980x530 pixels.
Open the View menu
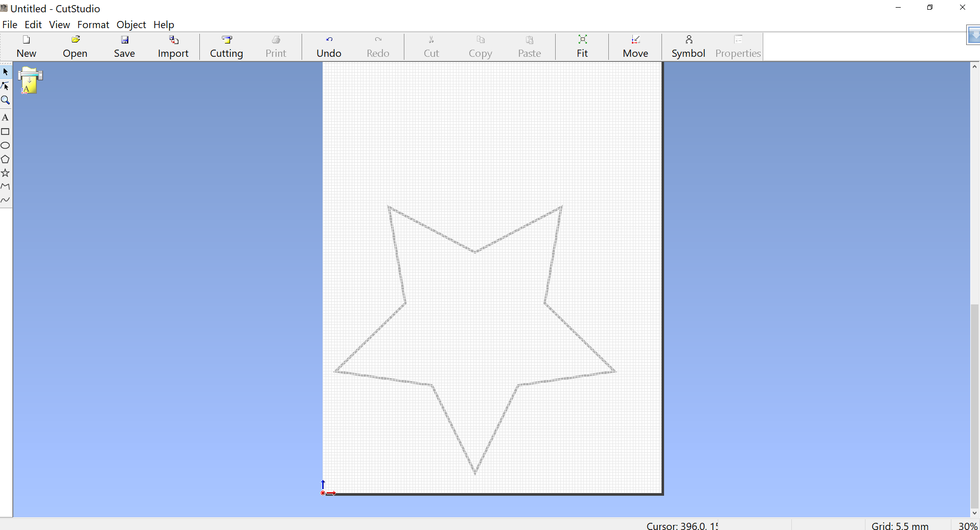tap(59, 25)
